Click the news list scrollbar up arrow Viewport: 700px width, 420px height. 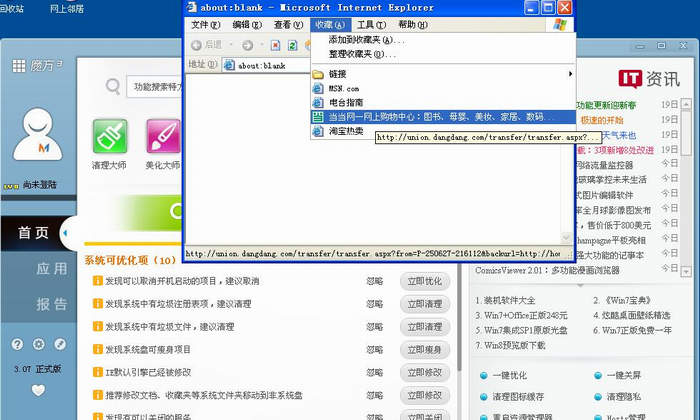pyautogui.click(x=686, y=104)
